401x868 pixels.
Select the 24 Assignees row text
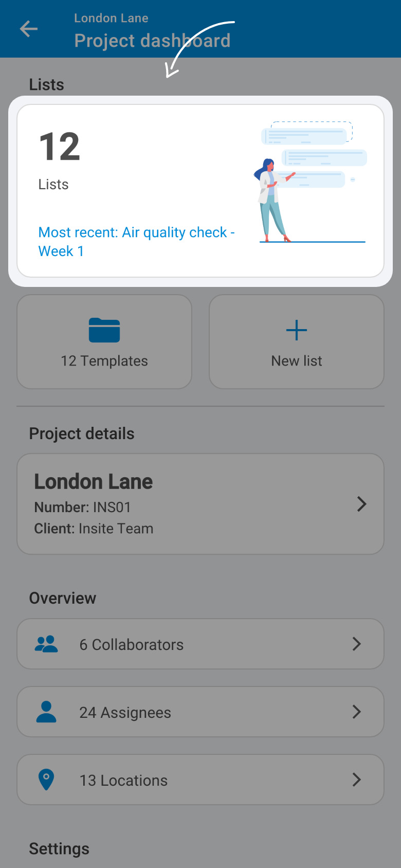click(125, 713)
